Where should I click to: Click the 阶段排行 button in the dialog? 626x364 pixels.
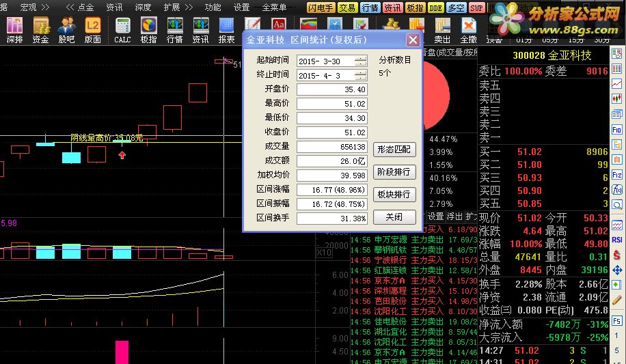394,172
